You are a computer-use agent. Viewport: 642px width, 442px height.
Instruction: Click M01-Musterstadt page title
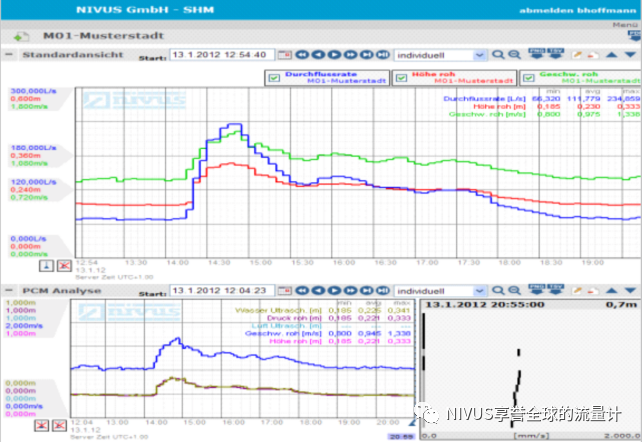point(103,36)
